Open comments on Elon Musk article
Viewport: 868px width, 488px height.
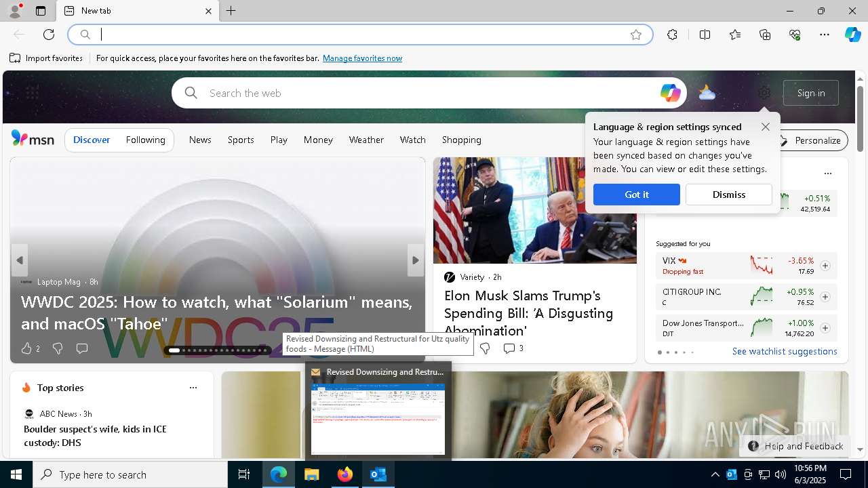coord(513,348)
